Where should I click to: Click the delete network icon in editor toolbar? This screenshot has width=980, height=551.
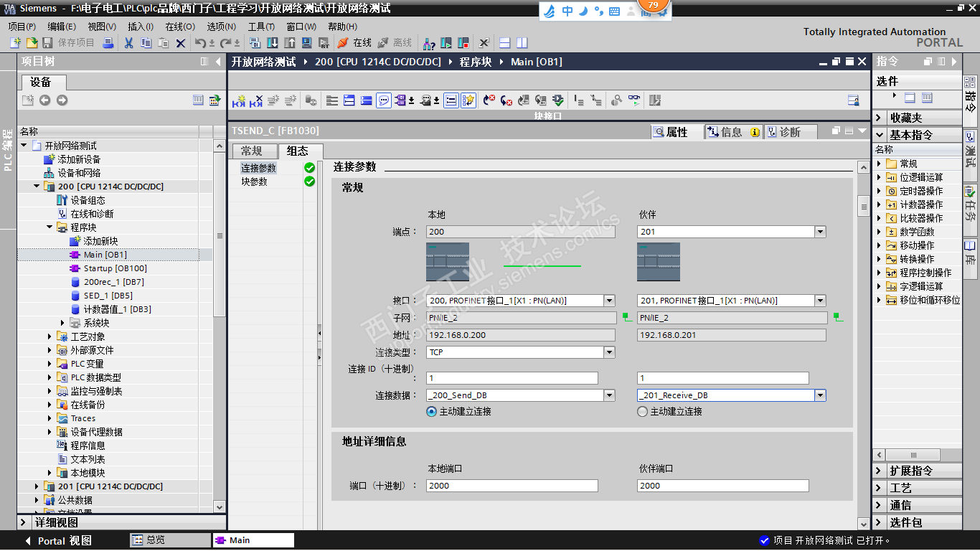tap(256, 100)
